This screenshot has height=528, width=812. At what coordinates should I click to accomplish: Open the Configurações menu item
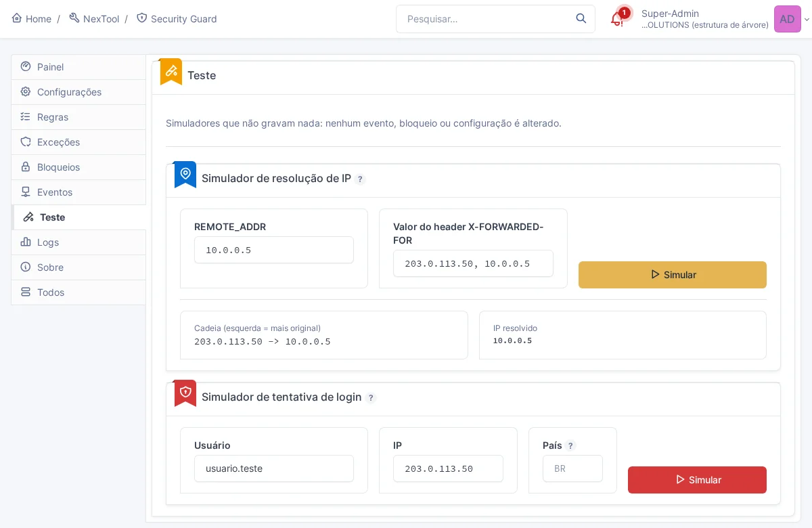[78, 92]
